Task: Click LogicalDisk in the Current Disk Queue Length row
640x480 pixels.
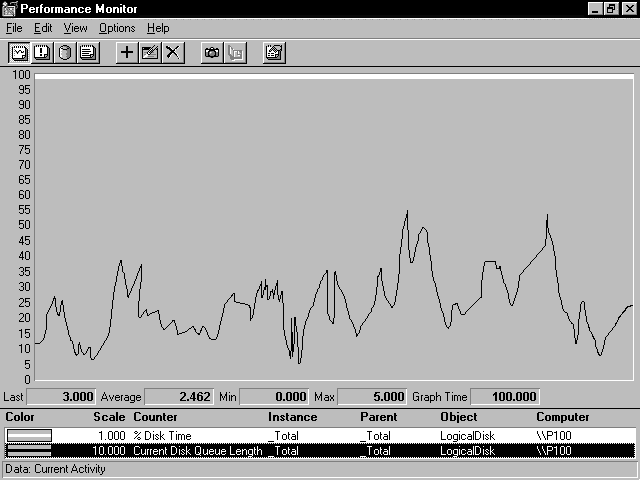Action: pos(467,451)
